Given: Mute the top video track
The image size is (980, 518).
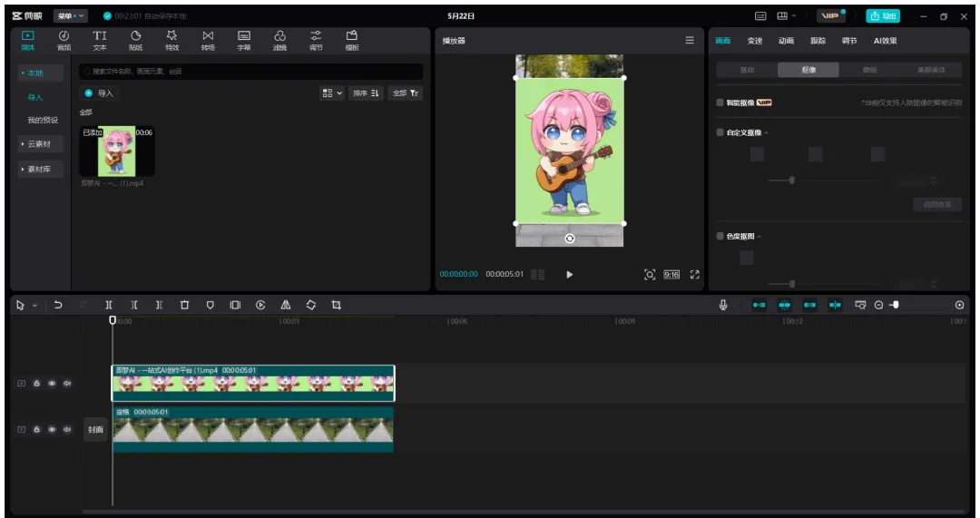Looking at the screenshot, I should [67, 383].
